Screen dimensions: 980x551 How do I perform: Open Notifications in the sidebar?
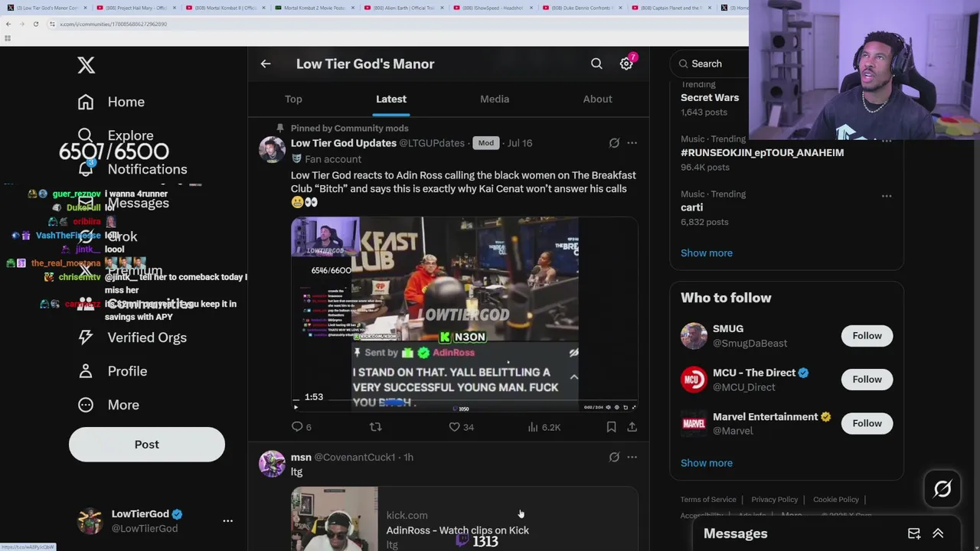point(132,169)
